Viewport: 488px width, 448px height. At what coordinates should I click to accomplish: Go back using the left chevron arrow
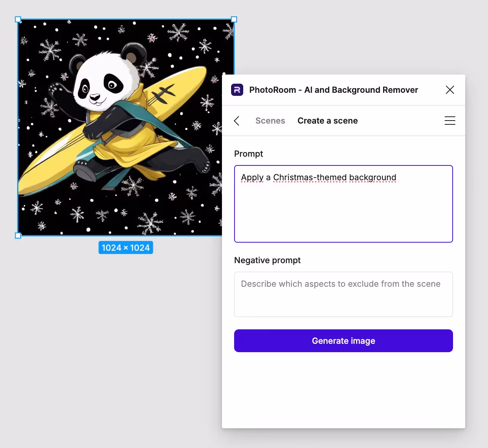(237, 121)
